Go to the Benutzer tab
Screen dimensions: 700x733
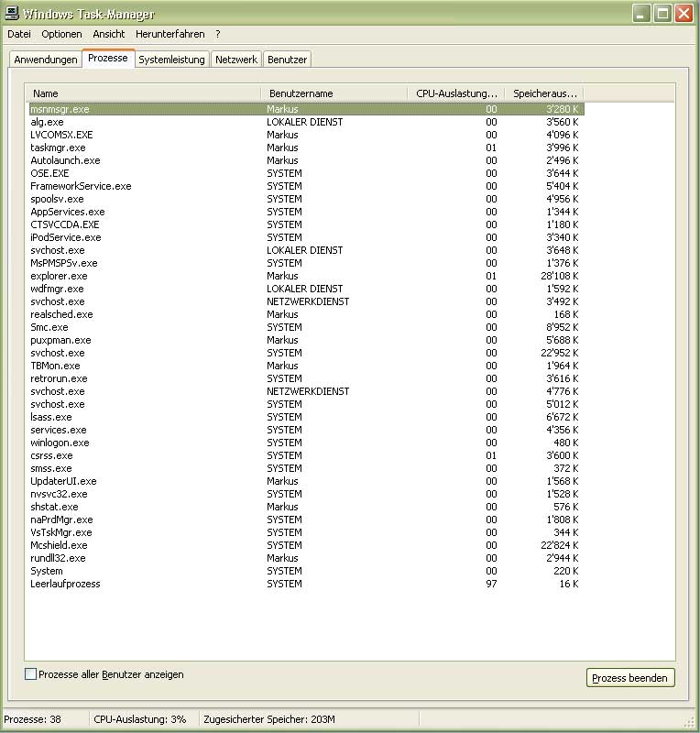287,60
